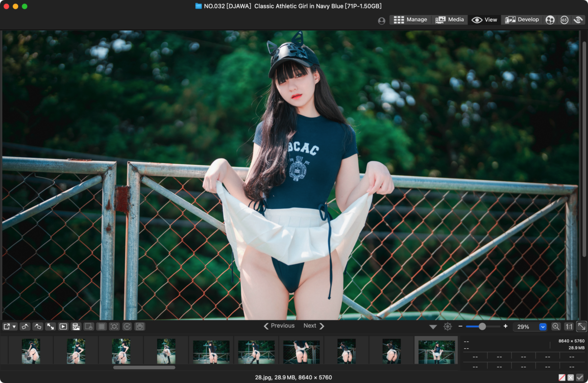This screenshot has height=383, width=588.
Task: Rotate the image left
Action: [25, 326]
